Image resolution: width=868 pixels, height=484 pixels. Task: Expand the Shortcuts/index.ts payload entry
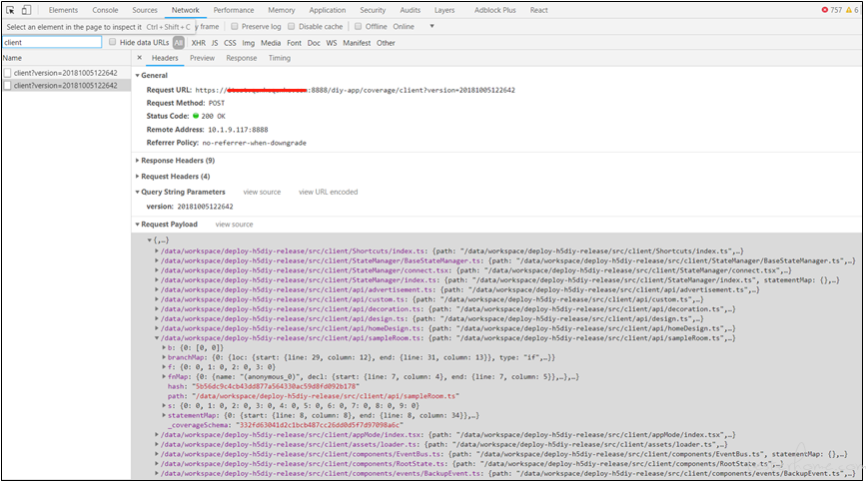tap(157, 250)
